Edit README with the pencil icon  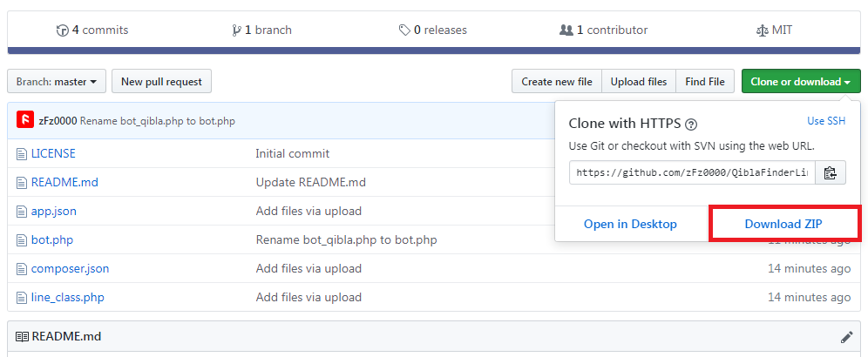(846, 337)
